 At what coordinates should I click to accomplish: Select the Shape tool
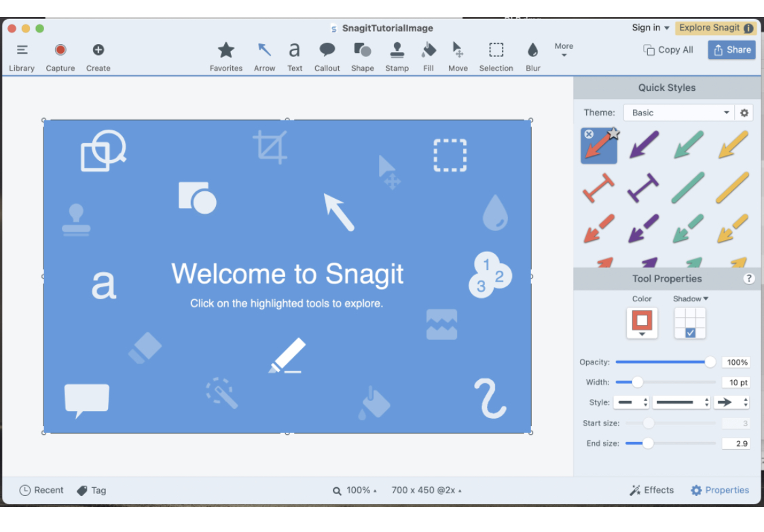click(363, 57)
